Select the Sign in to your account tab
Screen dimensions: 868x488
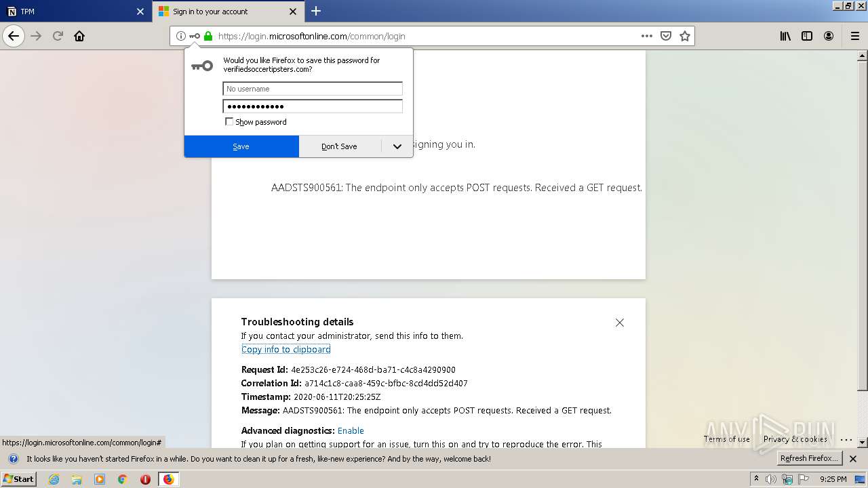pyautogui.click(x=227, y=12)
